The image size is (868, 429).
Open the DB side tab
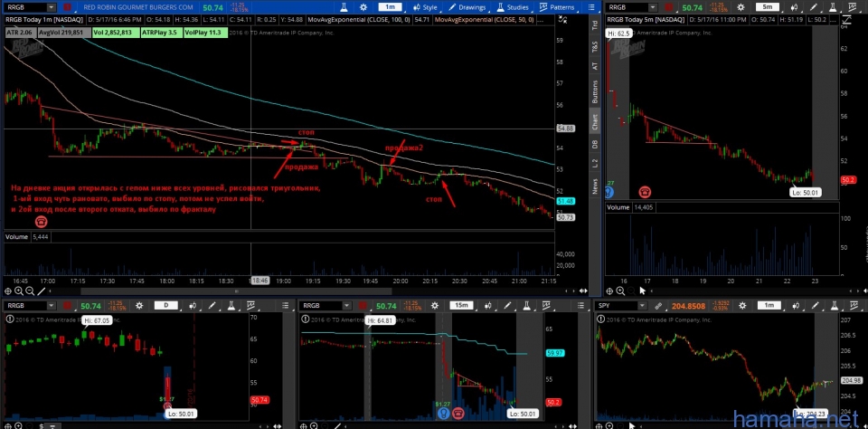595,144
